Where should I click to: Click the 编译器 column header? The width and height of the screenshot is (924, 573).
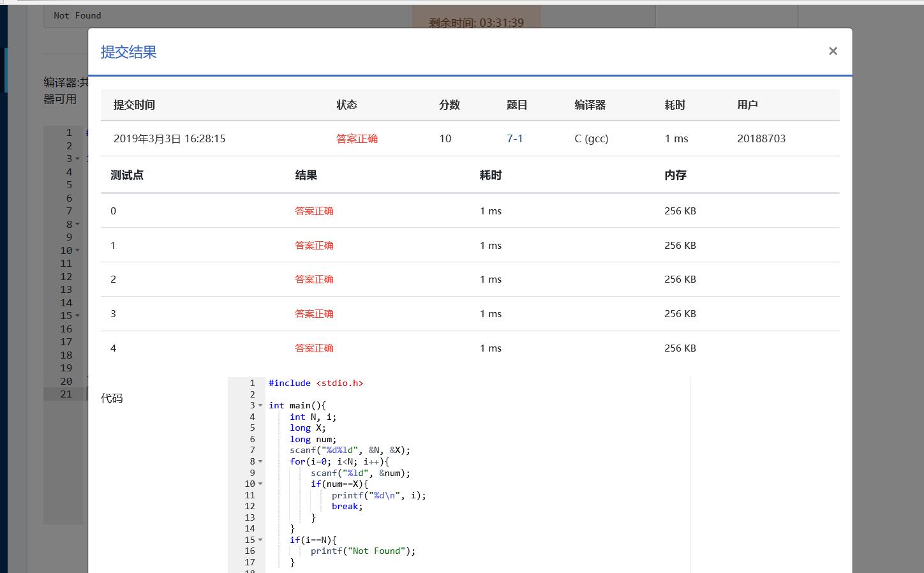coord(590,105)
